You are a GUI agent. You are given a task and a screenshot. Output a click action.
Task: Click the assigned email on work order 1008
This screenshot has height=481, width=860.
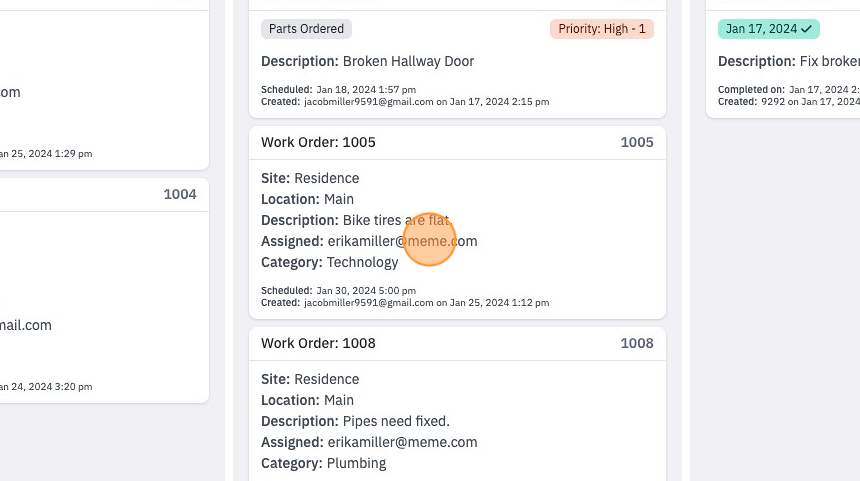tap(403, 442)
